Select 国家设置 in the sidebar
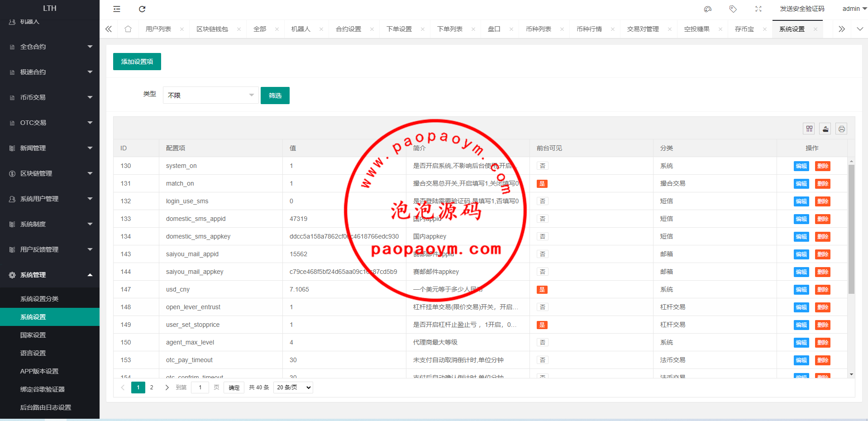This screenshot has width=868, height=421. coord(33,335)
